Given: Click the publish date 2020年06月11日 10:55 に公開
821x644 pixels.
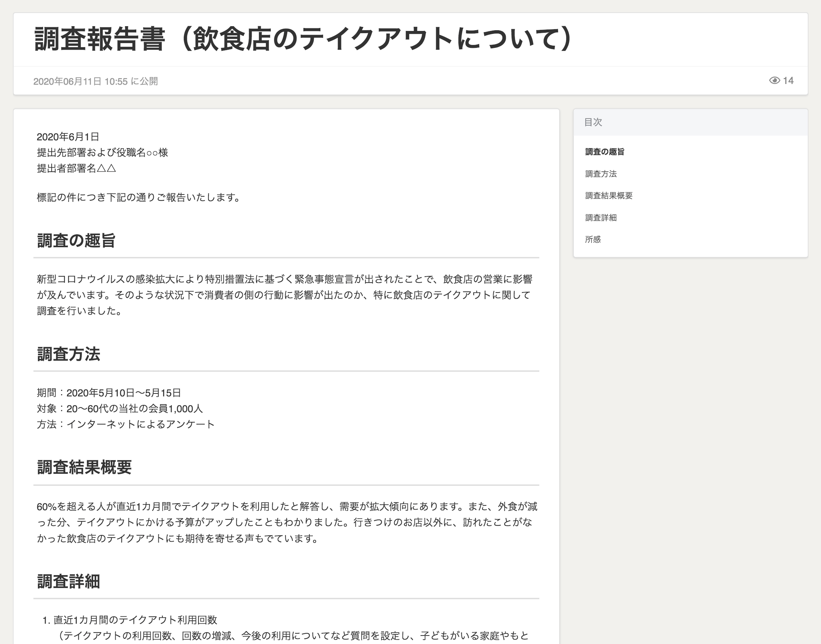Looking at the screenshot, I should (x=95, y=81).
